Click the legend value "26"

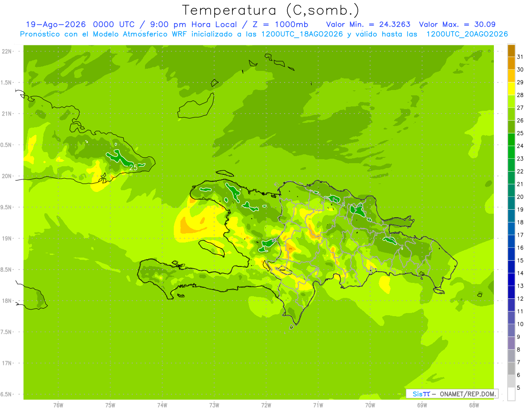click(520, 120)
